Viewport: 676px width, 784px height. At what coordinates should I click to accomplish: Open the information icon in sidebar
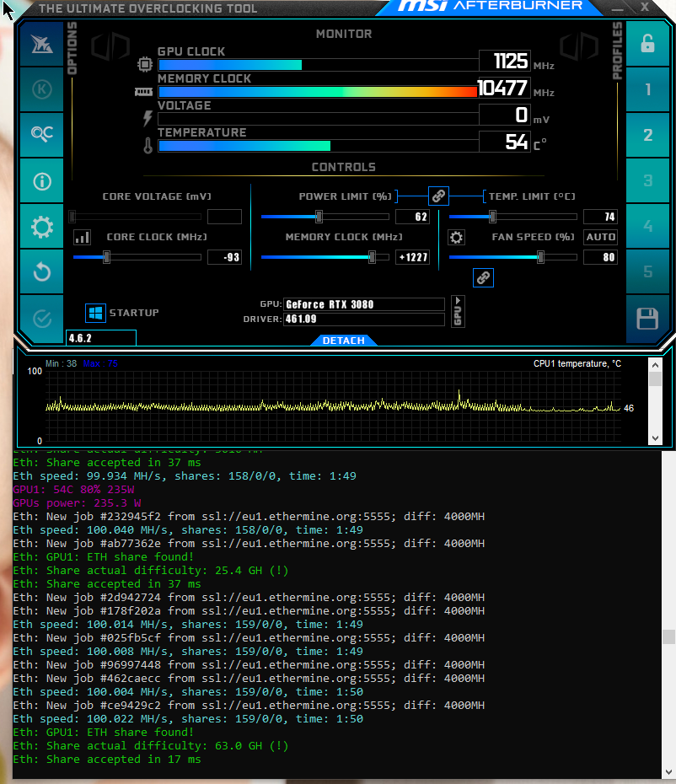[x=42, y=180]
